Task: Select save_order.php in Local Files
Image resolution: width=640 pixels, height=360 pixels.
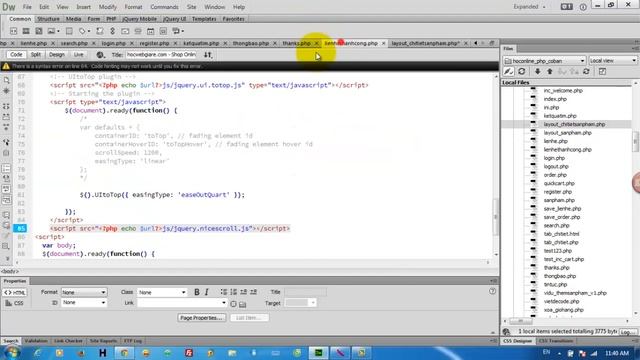Action: [x=562, y=217]
